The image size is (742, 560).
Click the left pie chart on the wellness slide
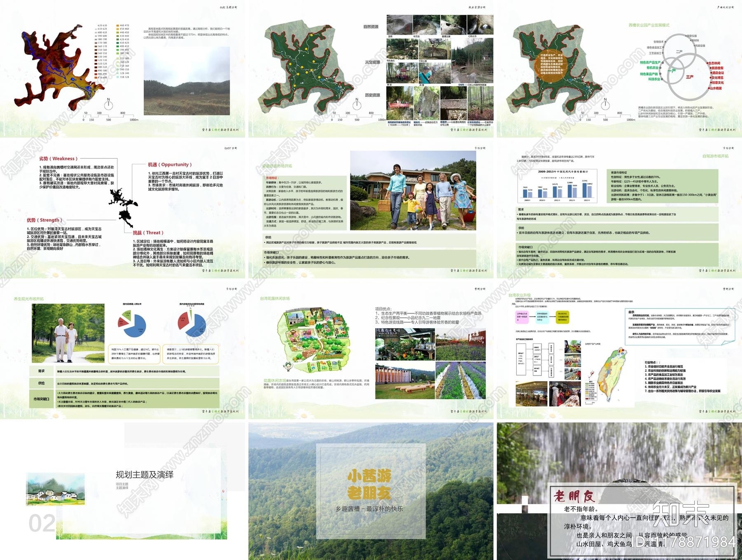132,324
